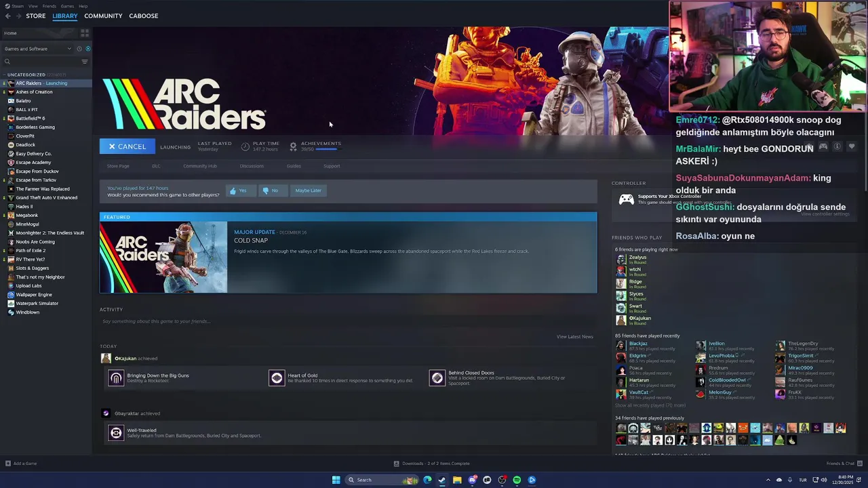Image resolution: width=868 pixels, height=488 pixels.
Task: Open the Downloads status bar item
Action: coord(432,464)
